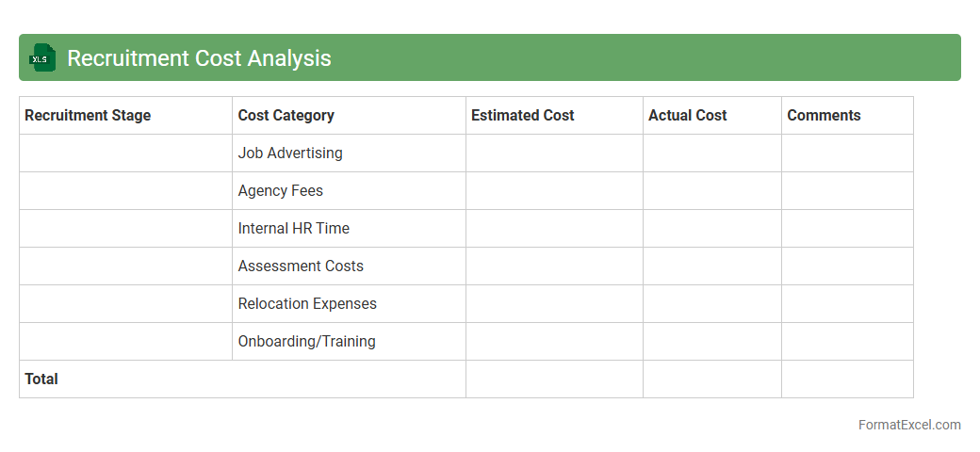Click Estimated Cost field for Job Advertising
The height and width of the screenshot is (452, 980).
click(x=554, y=153)
